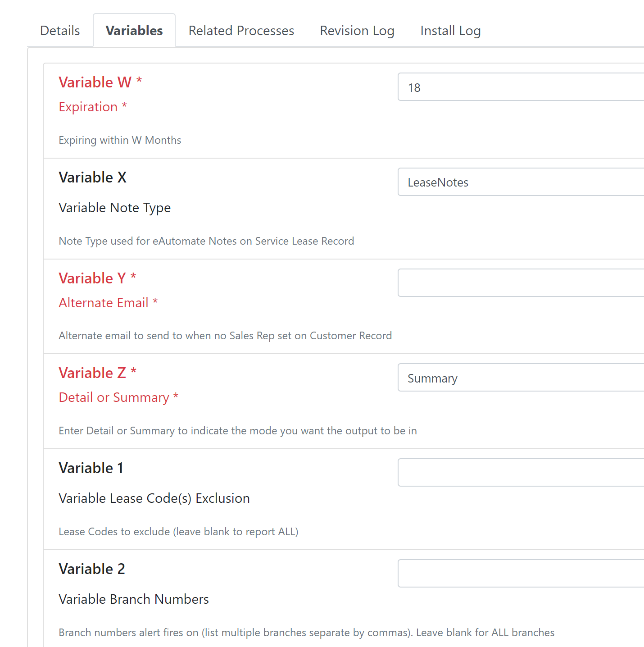Open the Install Log tab
Screen dimensions: 644x647
[x=450, y=31]
